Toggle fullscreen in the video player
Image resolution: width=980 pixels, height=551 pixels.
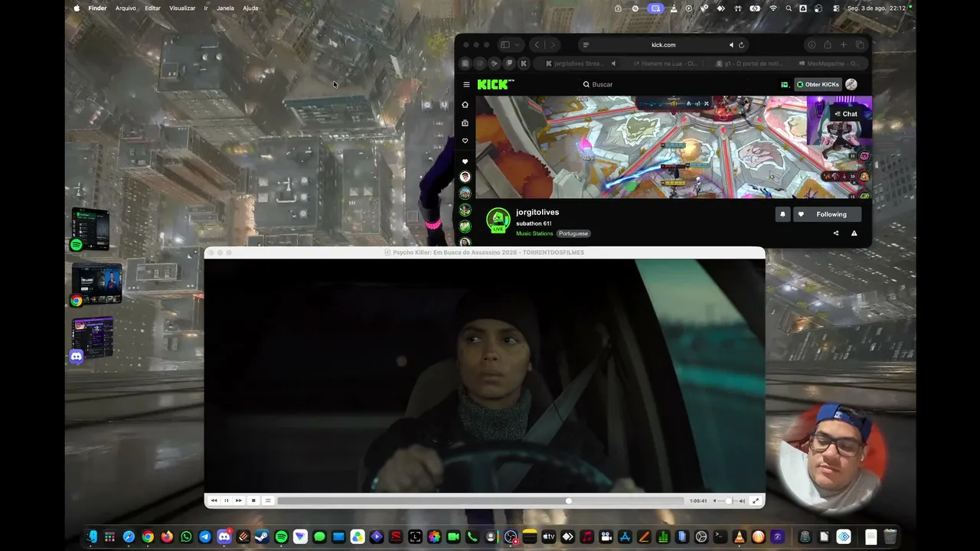pos(756,500)
